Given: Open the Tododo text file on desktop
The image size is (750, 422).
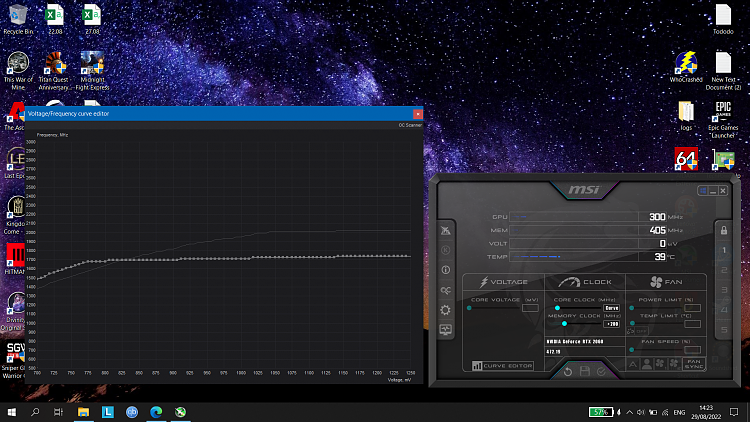Looking at the screenshot, I should (723, 19).
